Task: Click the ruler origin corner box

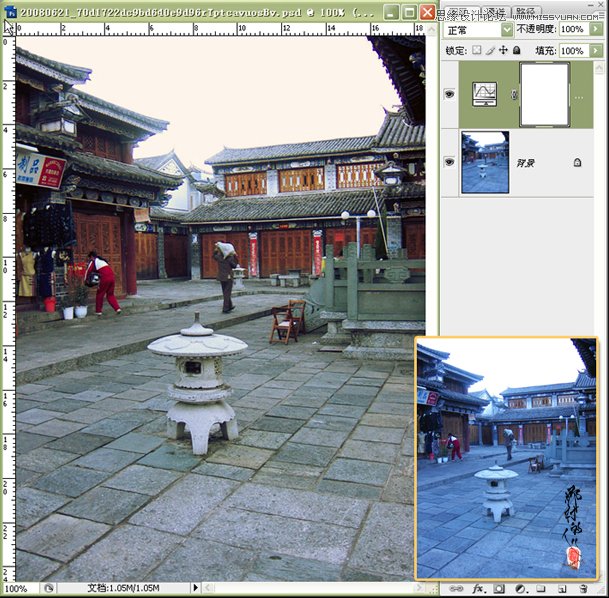Action: pyautogui.click(x=9, y=29)
